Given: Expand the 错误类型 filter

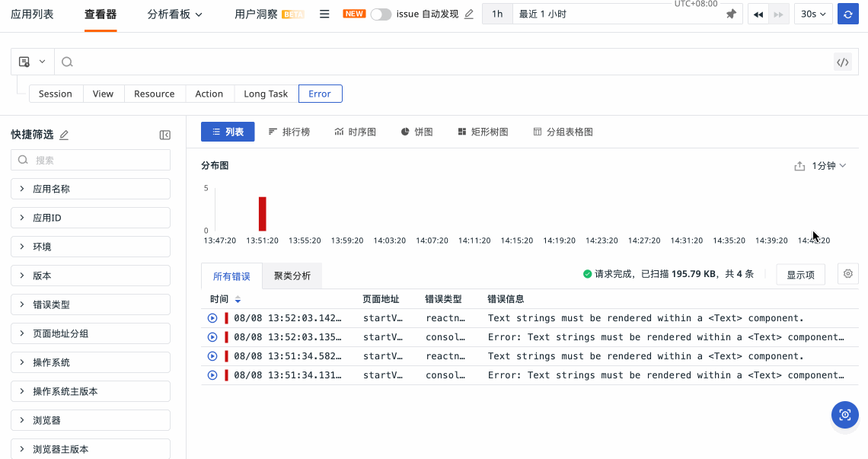Looking at the screenshot, I should pos(90,304).
